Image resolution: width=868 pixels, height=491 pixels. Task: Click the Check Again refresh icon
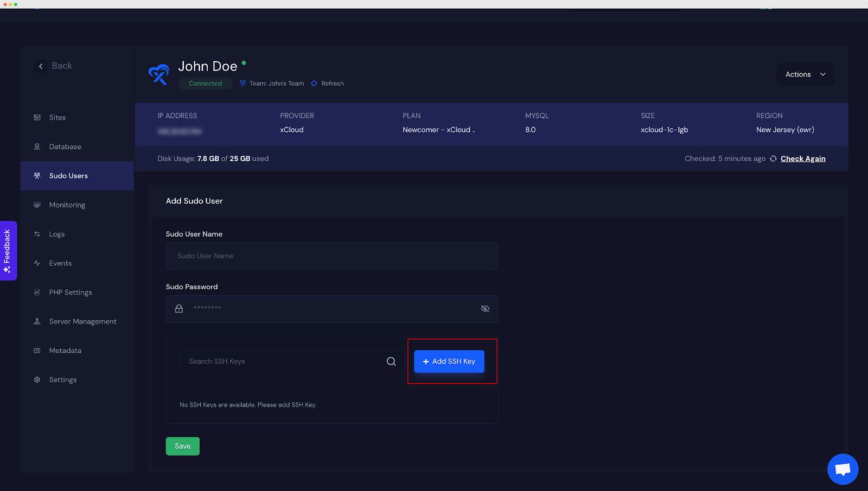pos(773,159)
